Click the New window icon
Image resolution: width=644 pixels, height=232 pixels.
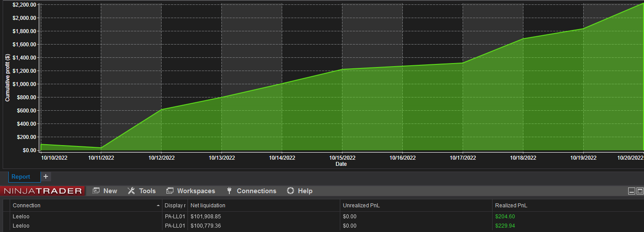click(96, 191)
